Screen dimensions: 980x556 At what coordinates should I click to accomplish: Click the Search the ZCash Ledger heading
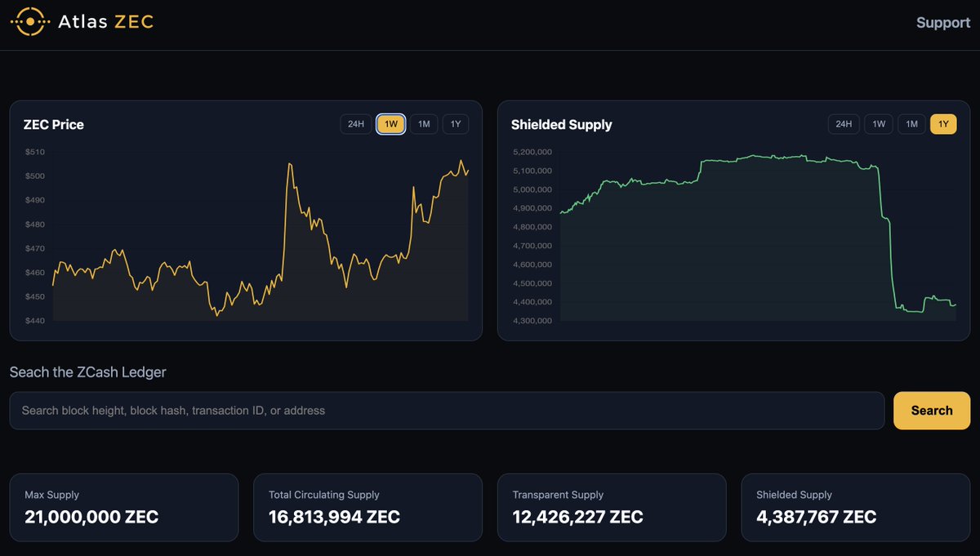(x=87, y=372)
